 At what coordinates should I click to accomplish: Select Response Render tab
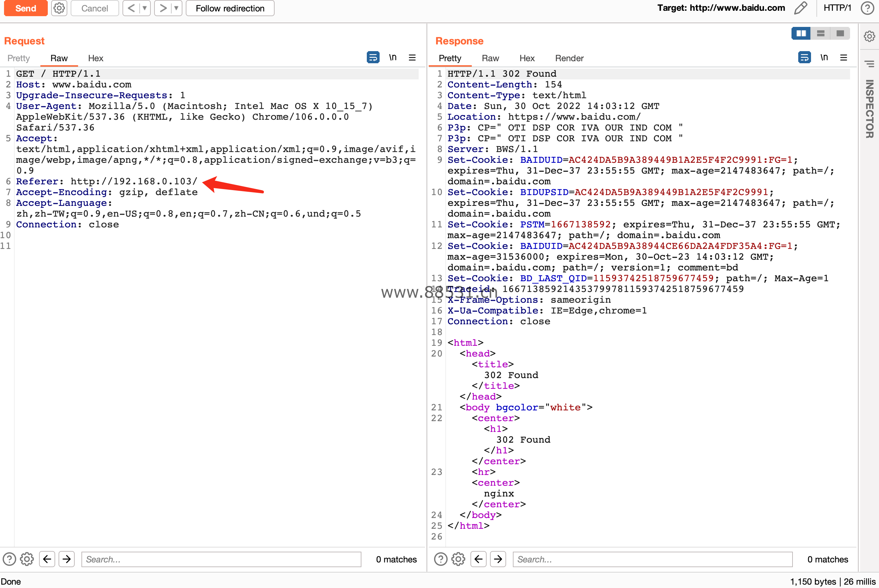point(569,58)
